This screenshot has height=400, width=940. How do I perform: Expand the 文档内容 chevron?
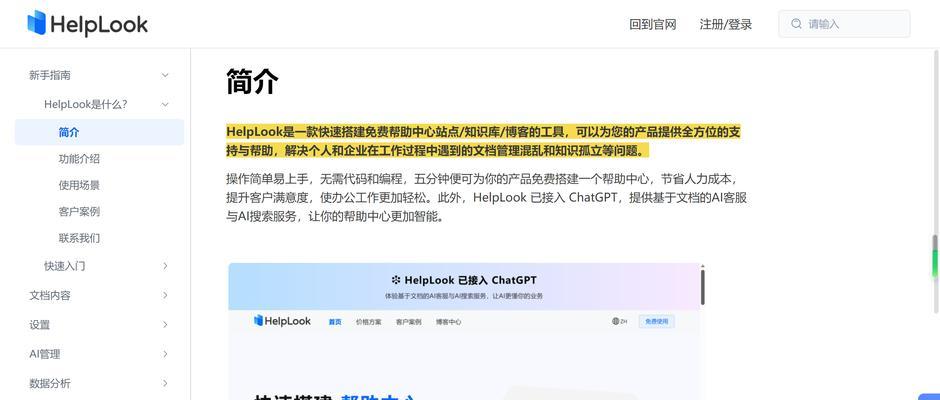coord(165,295)
